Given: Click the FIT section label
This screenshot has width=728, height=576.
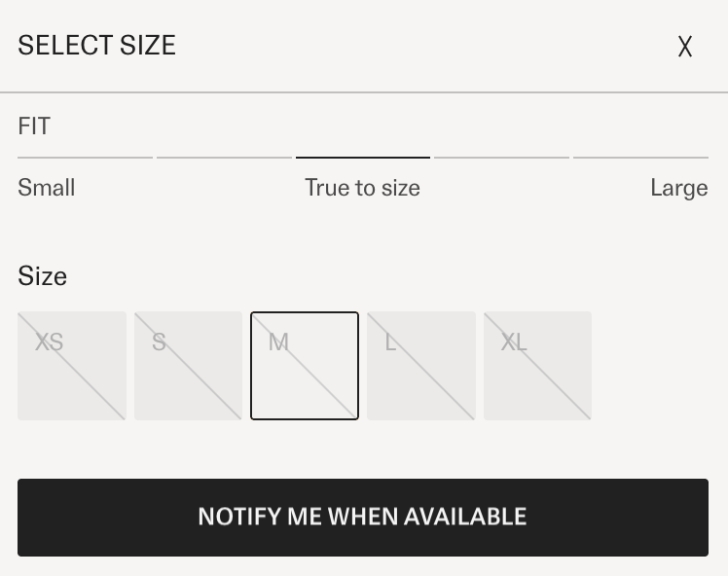Looking at the screenshot, I should pyautogui.click(x=34, y=126).
